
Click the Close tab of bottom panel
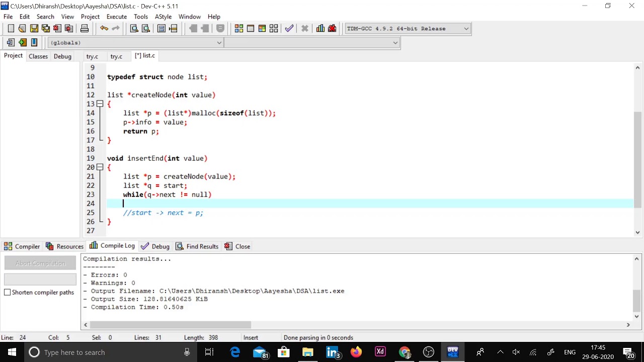(237, 246)
